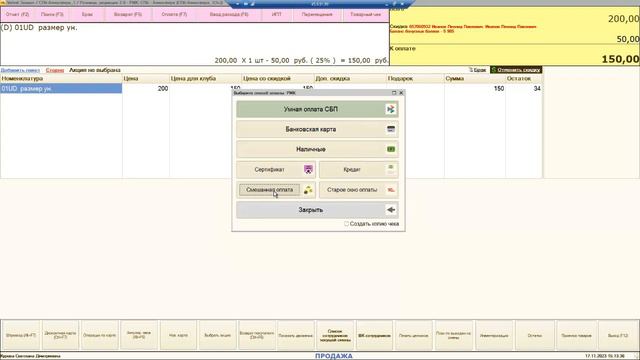Choose Сертификат payment option
The width and height of the screenshot is (640, 360).
tap(276, 169)
